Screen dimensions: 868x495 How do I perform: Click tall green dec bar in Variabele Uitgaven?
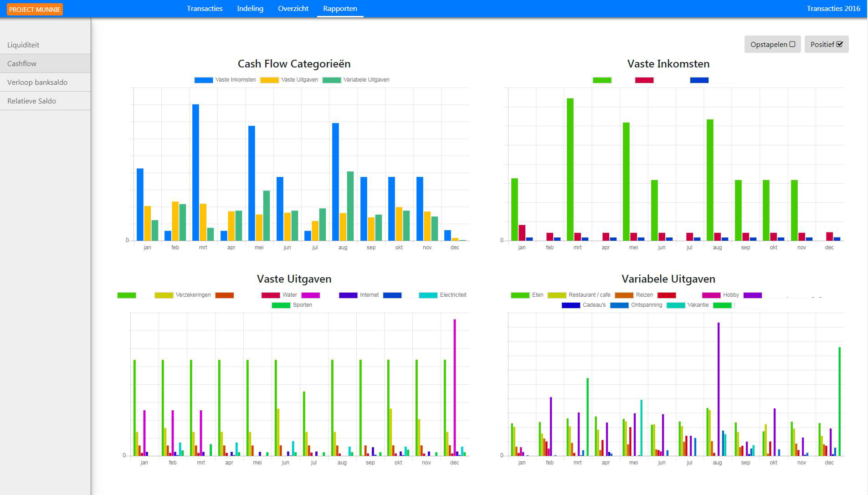840,402
